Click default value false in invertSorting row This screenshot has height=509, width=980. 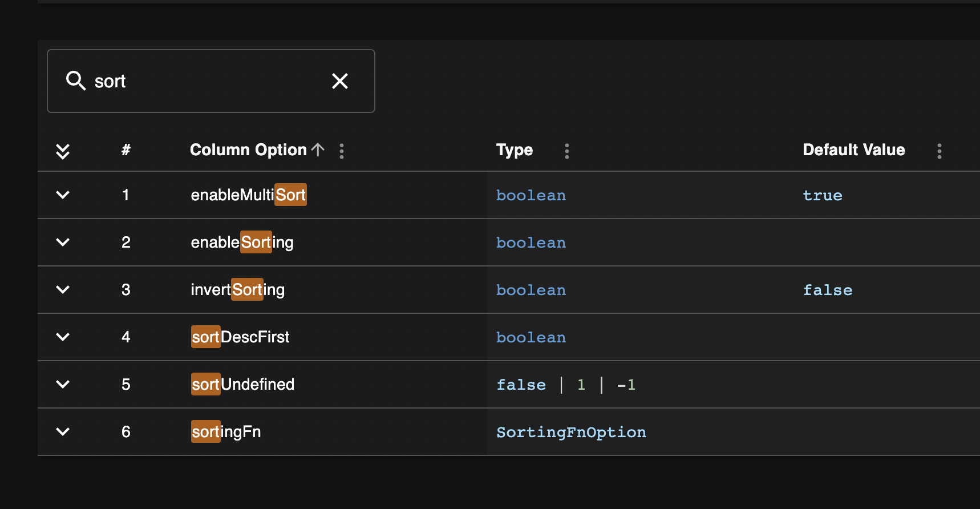tap(828, 290)
